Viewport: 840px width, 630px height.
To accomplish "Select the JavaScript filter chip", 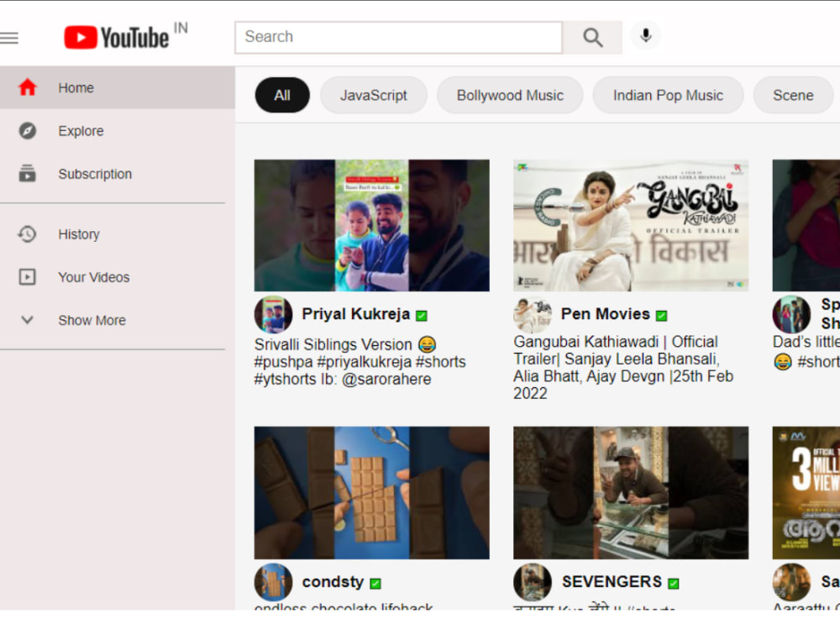I will coord(374,96).
